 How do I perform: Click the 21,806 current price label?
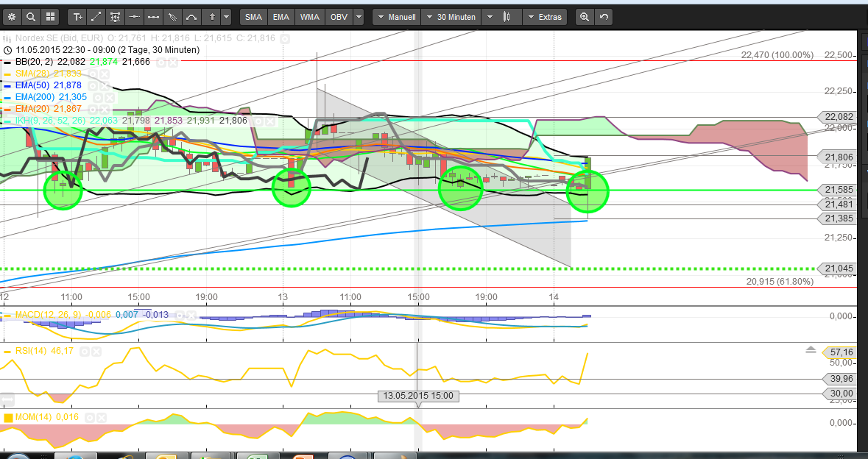[x=839, y=157]
